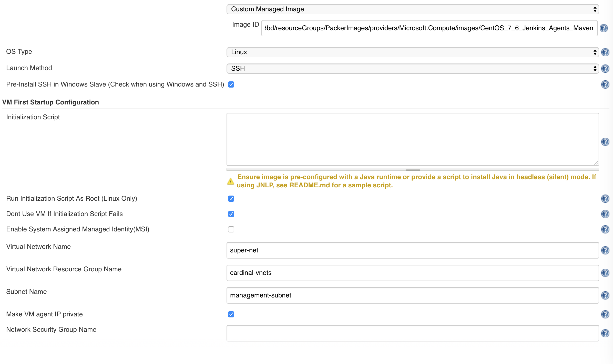Click the Initialization Script label
Viewport: 613px width, 364px height.
[x=33, y=117]
